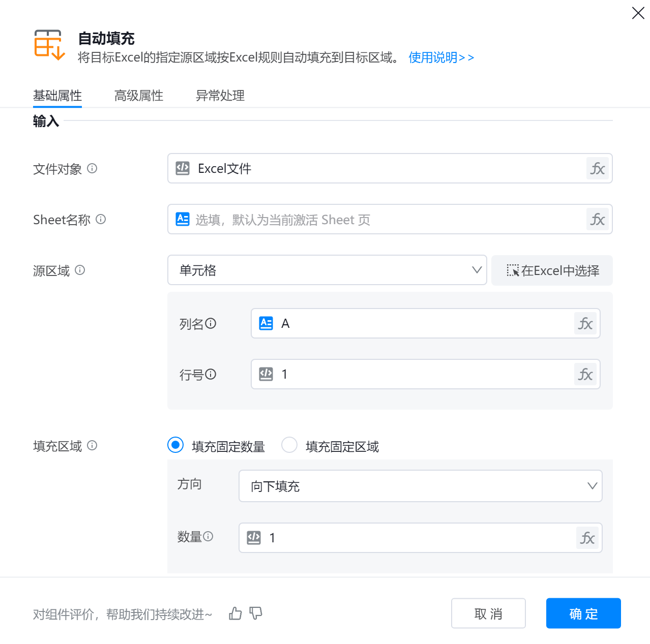650x644 pixels.
Task: Click the info icon next to 填充区域
Action: (92, 445)
